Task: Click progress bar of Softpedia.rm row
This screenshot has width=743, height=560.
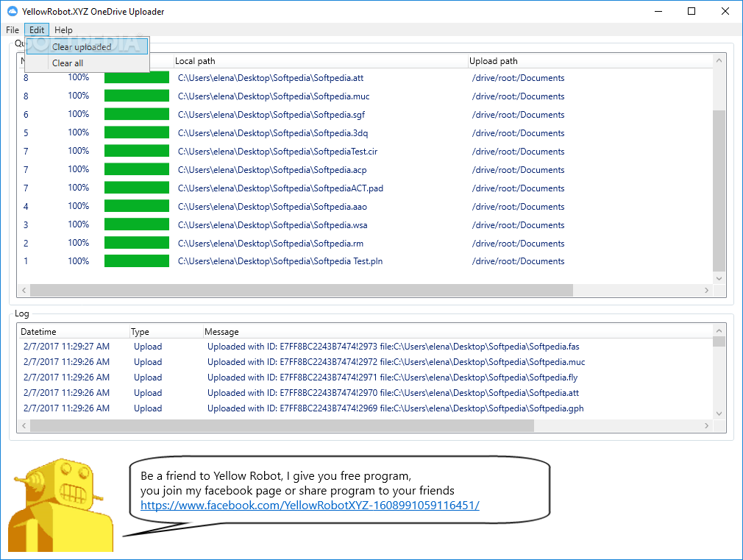Action: [x=137, y=243]
